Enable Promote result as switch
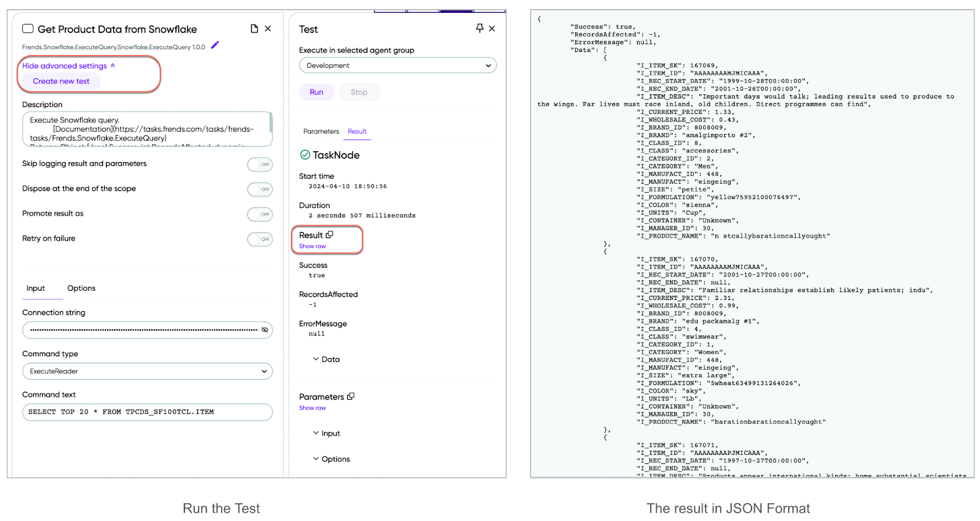 pyautogui.click(x=260, y=214)
